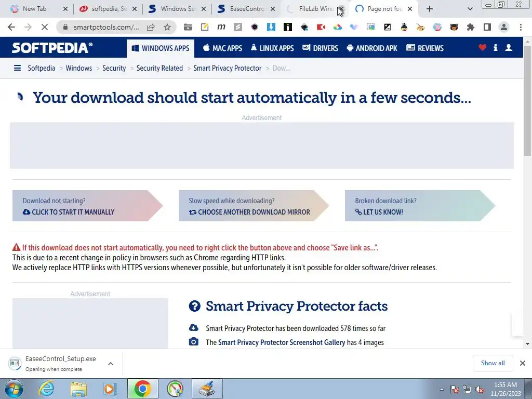This screenshot has height=399, width=532.
Task: Show hidden system tray icons
Action: (442, 389)
